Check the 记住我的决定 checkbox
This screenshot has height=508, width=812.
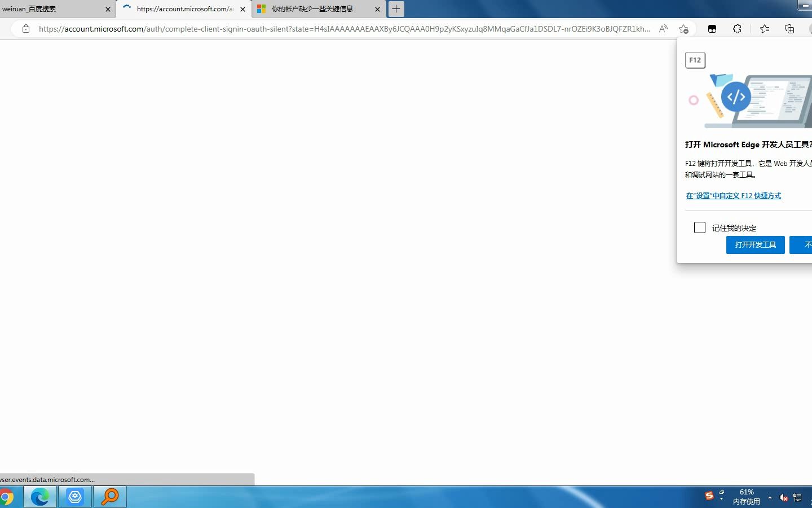(700, 227)
